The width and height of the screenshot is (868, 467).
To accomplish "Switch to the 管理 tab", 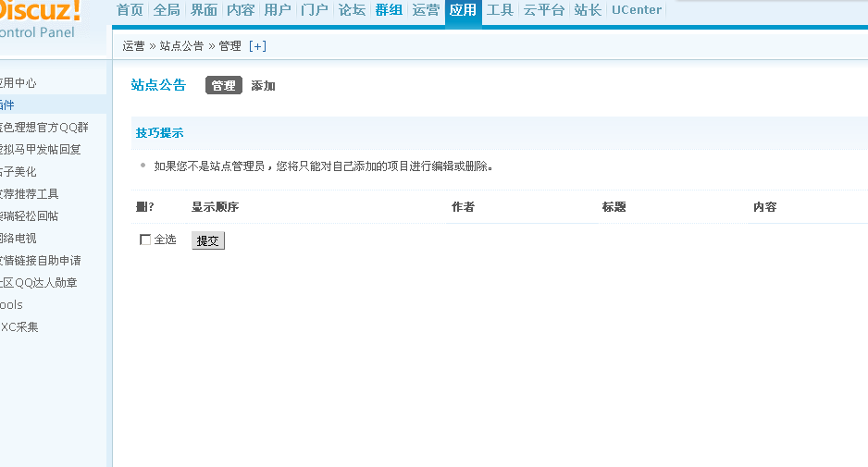I will (x=224, y=85).
